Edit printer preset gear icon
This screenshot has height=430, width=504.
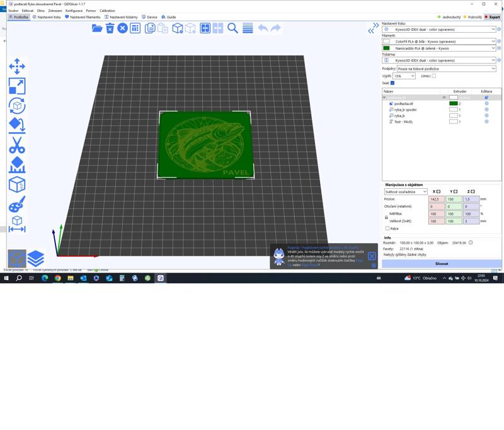coord(499,60)
